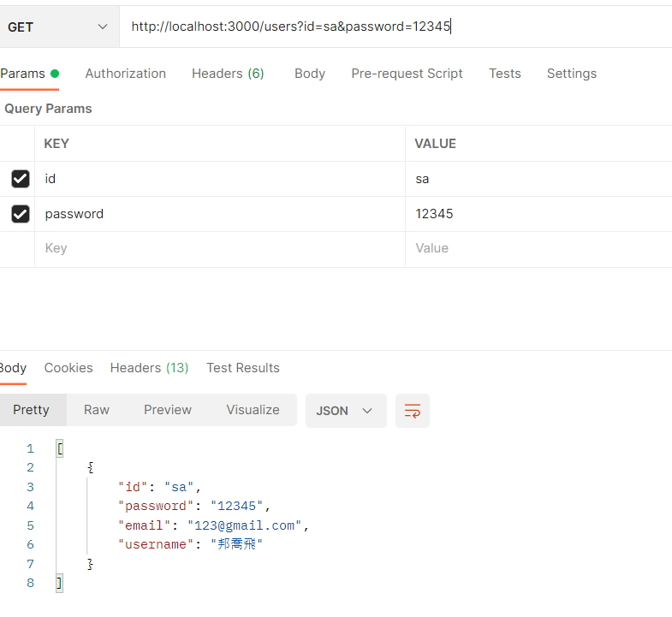Select the Visualize response view
The width and height of the screenshot is (672, 617).
point(253,410)
